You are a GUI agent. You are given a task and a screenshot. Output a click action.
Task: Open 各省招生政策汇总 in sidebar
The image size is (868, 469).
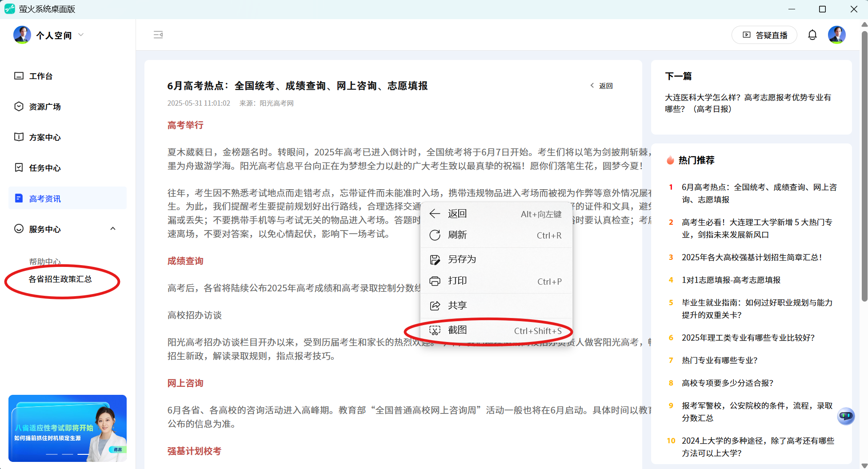point(60,279)
